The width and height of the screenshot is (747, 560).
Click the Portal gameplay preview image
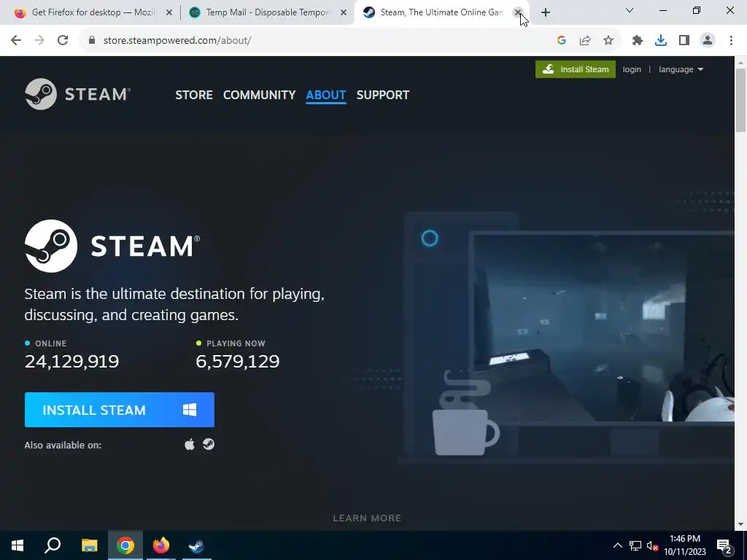[x=603, y=329]
